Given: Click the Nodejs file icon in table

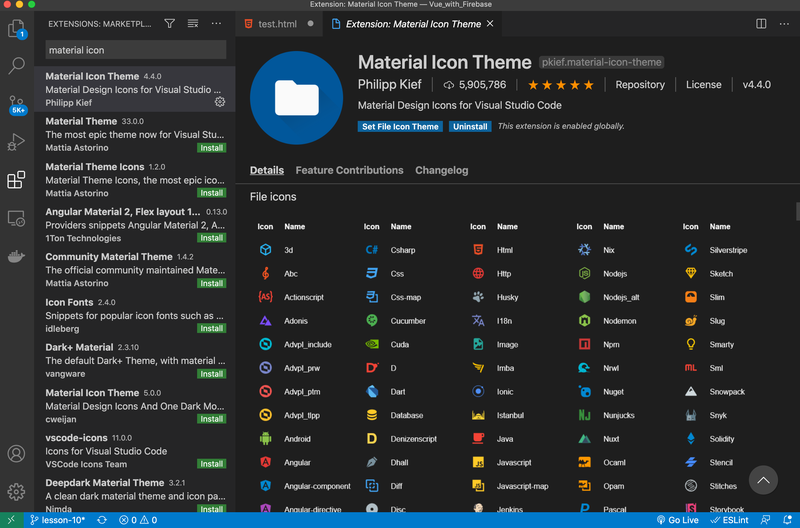Looking at the screenshot, I should tap(584, 273).
